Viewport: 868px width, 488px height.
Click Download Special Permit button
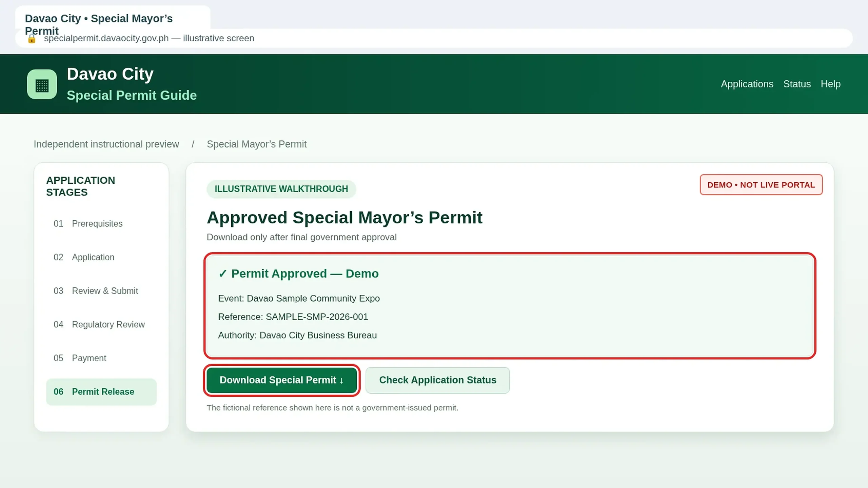[x=281, y=380]
